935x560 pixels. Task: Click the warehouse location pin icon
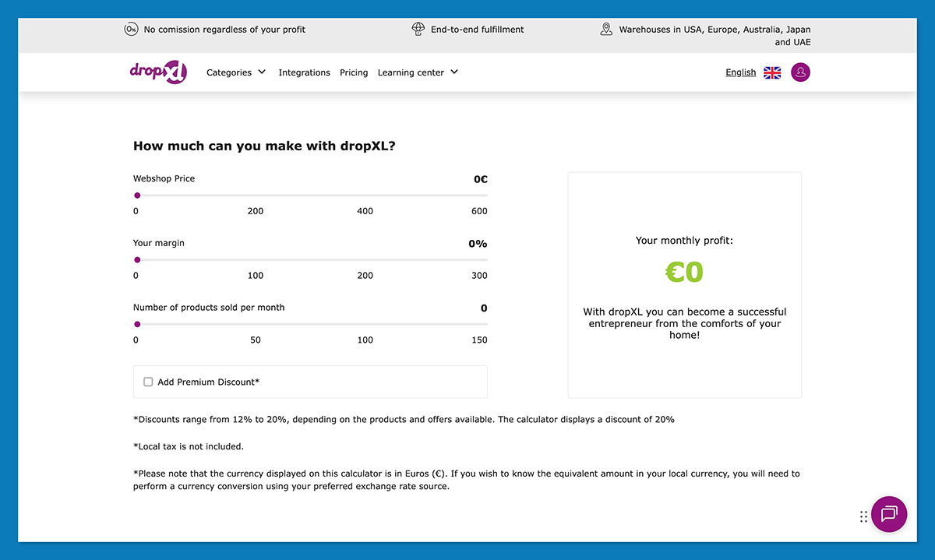[606, 29]
